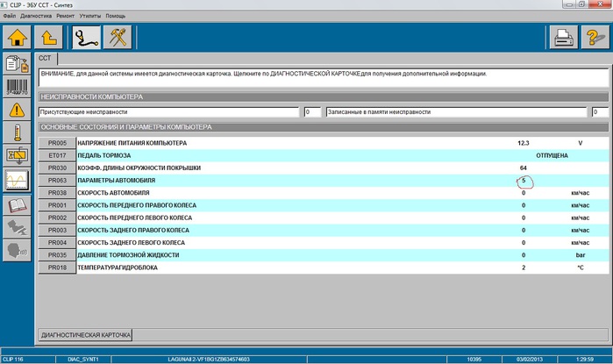
Task: Click the DIAC_SYNT1 status bar entry
Action: tap(83, 360)
